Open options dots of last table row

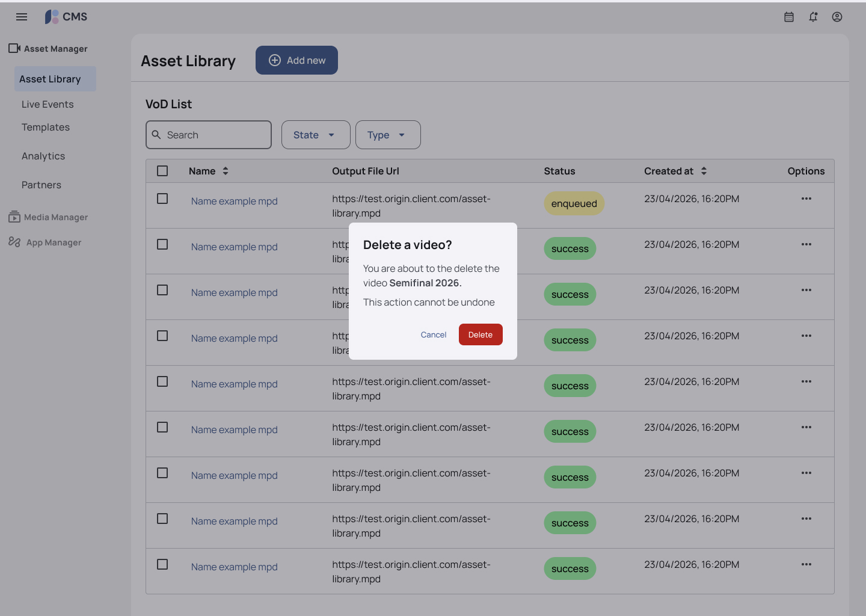pos(806,564)
